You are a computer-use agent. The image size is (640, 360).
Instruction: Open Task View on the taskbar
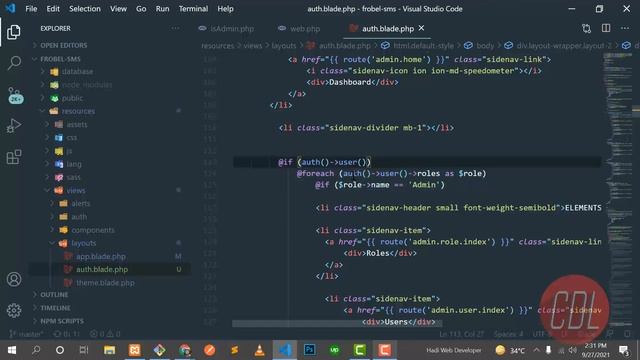(84, 350)
